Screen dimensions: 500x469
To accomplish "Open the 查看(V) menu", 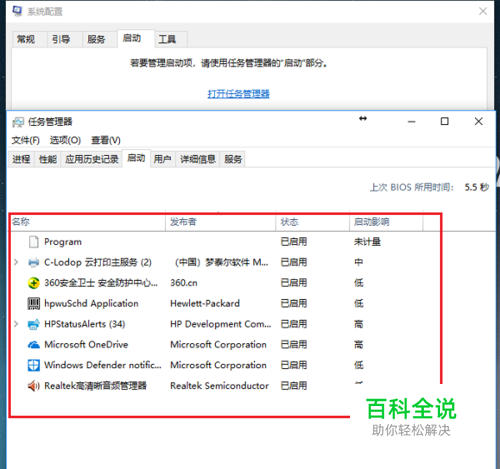I will tap(106, 140).
